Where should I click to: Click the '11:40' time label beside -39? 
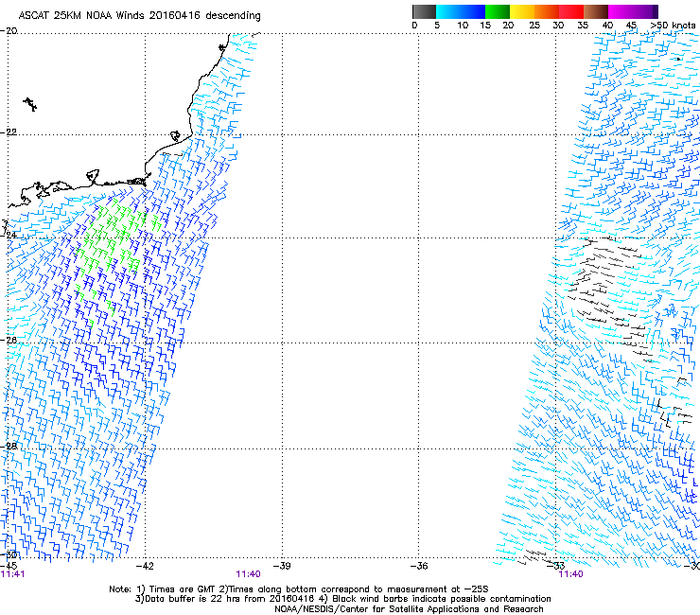(248, 574)
